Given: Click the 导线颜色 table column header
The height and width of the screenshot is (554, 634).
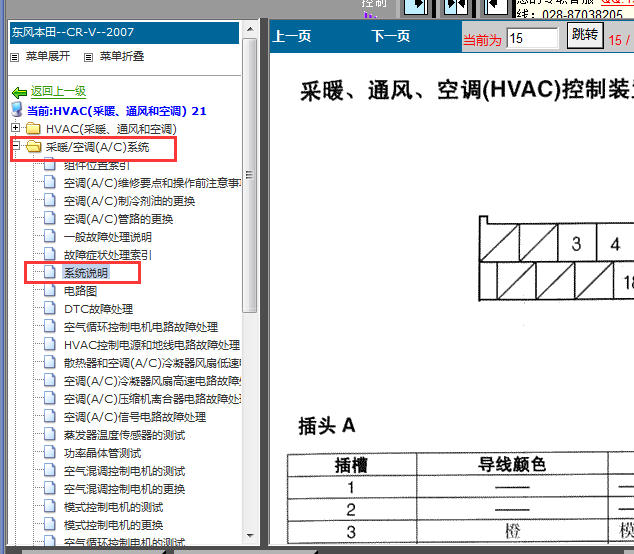Looking at the screenshot, I should pyautogui.click(x=512, y=464).
